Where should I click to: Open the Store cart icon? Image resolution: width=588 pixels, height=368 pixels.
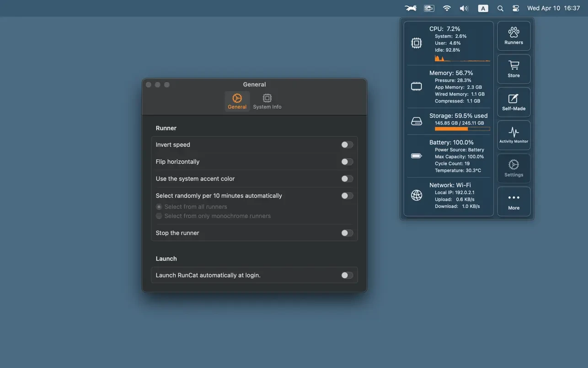513,69
